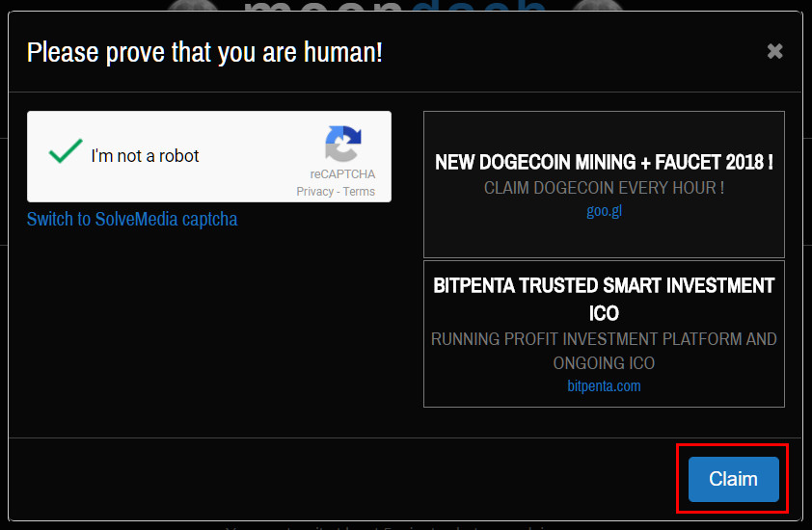Click the blue Claim button
Screen dimensions: 812x530
pyautogui.click(x=733, y=479)
